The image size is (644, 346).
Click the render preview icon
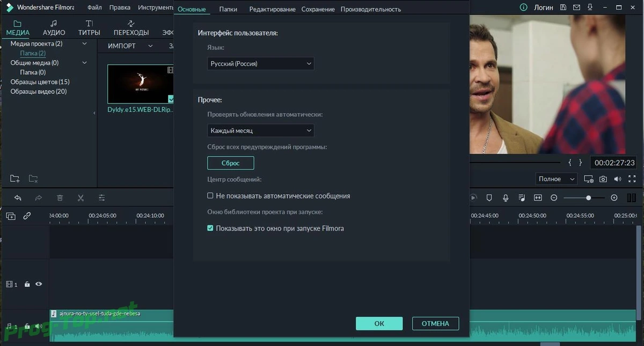[x=473, y=197]
